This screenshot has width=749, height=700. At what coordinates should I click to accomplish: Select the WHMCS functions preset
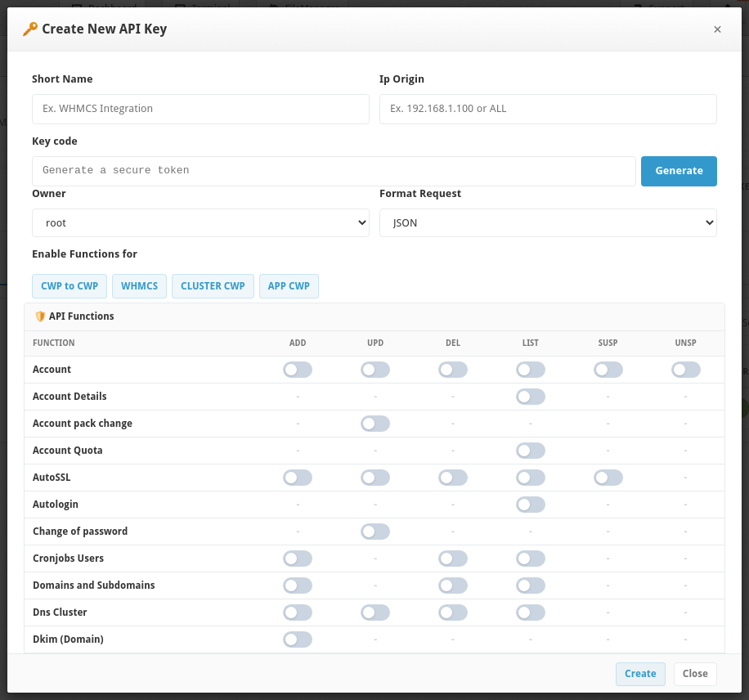pyautogui.click(x=139, y=286)
